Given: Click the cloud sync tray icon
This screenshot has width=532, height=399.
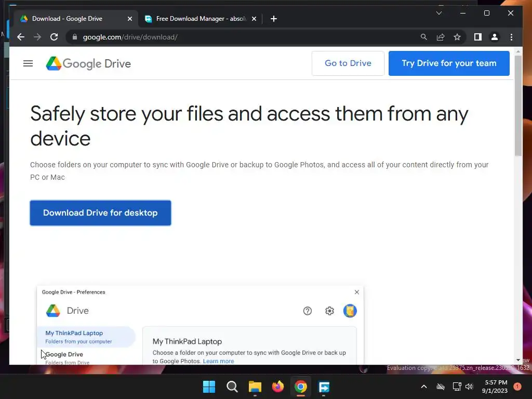Looking at the screenshot, I should (x=441, y=387).
